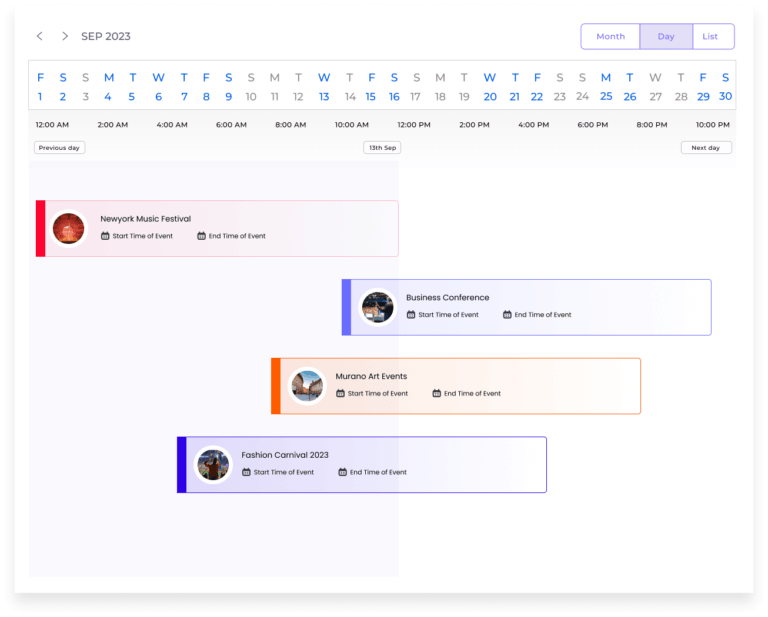The image size is (768, 617).
Task: Click calendar icon before Business Conference start time
Action: (411, 315)
